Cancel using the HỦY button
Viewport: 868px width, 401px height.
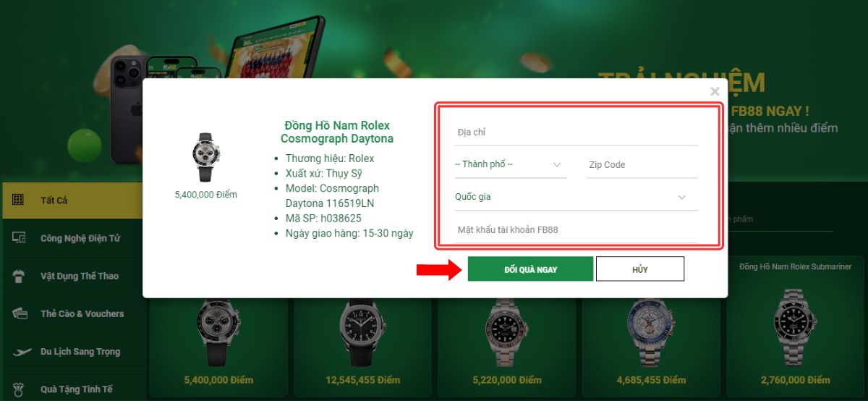pos(639,269)
